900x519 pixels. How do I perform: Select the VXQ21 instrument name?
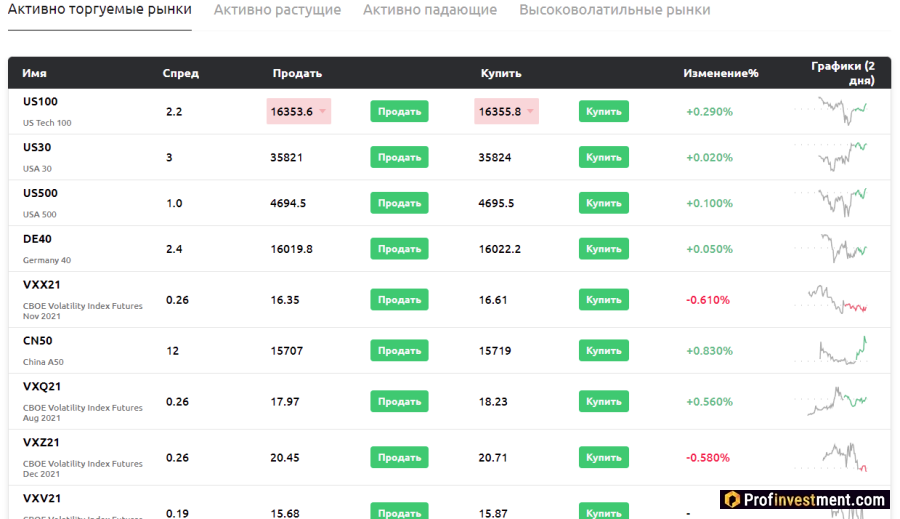[x=41, y=386]
